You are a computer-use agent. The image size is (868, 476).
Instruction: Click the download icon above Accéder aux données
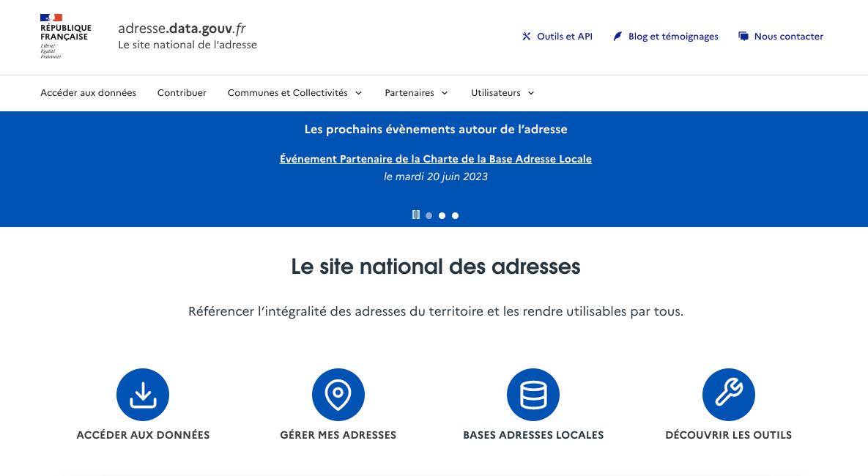[143, 395]
